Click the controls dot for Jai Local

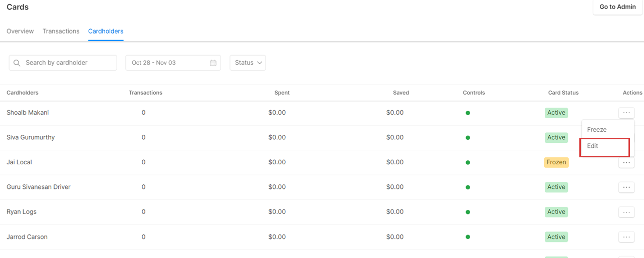468,162
